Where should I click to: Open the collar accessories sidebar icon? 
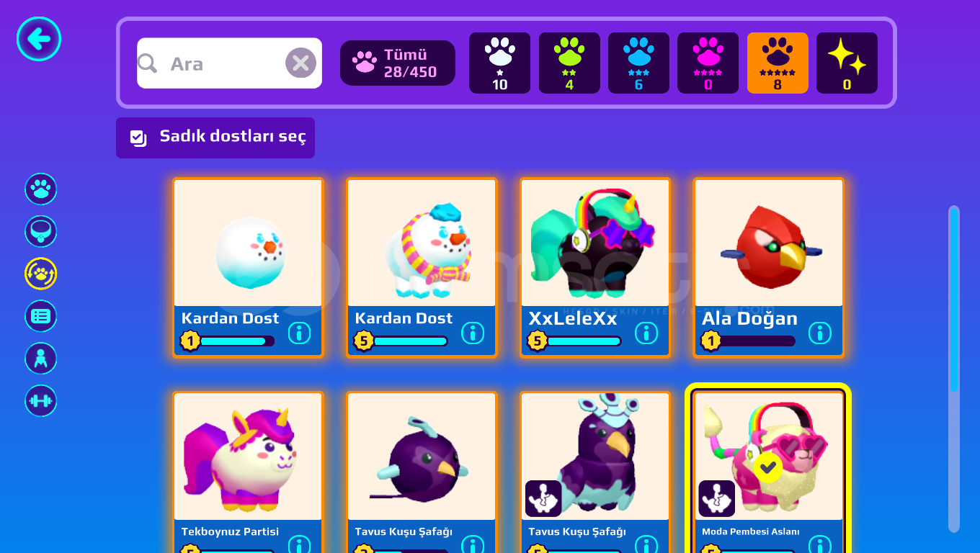tap(41, 232)
